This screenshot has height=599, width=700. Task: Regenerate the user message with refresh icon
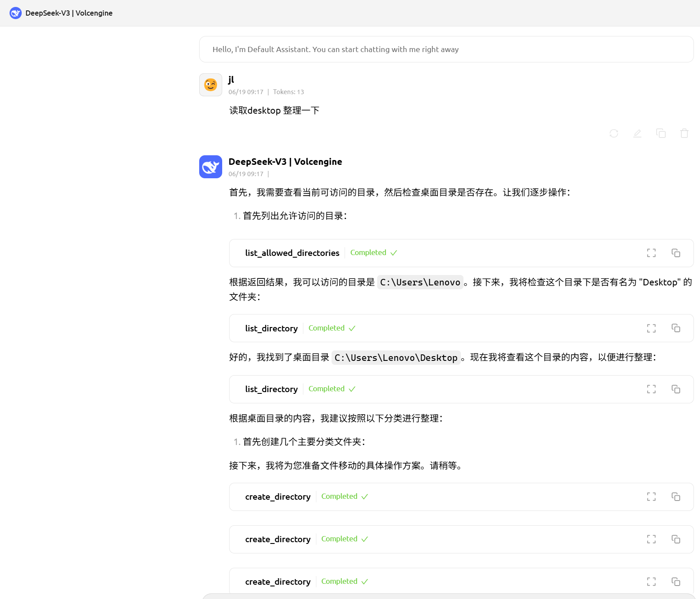pos(614,133)
